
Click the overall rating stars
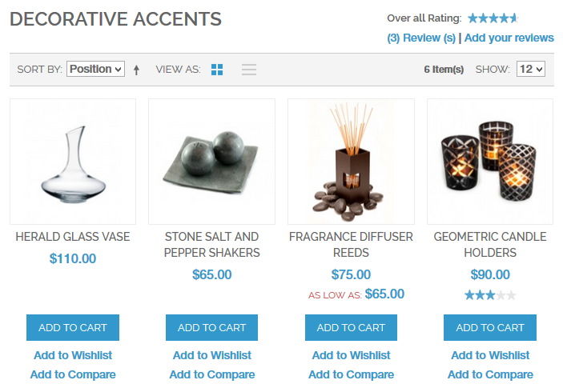[493, 18]
